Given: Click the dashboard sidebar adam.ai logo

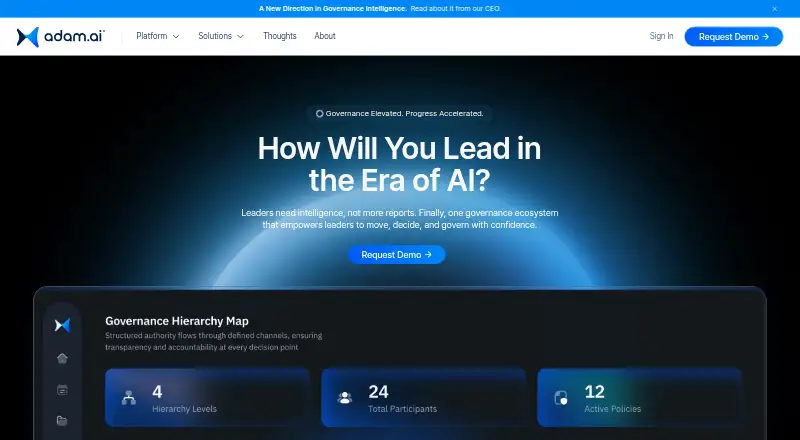Looking at the screenshot, I should pos(62,325).
